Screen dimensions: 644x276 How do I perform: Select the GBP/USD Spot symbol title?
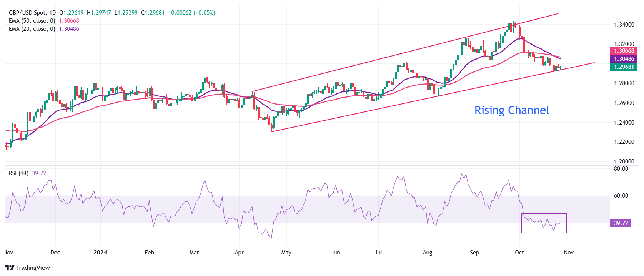(32, 13)
